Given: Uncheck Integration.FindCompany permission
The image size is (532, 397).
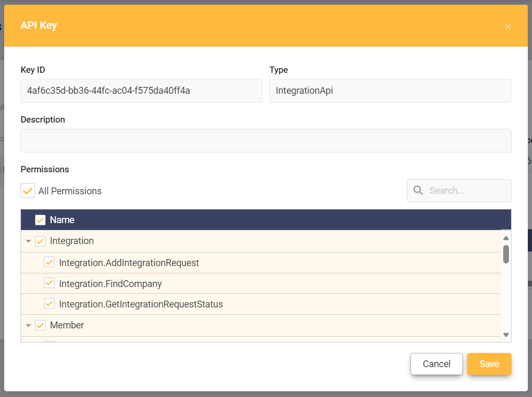Looking at the screenshot, I should point(49,283).
